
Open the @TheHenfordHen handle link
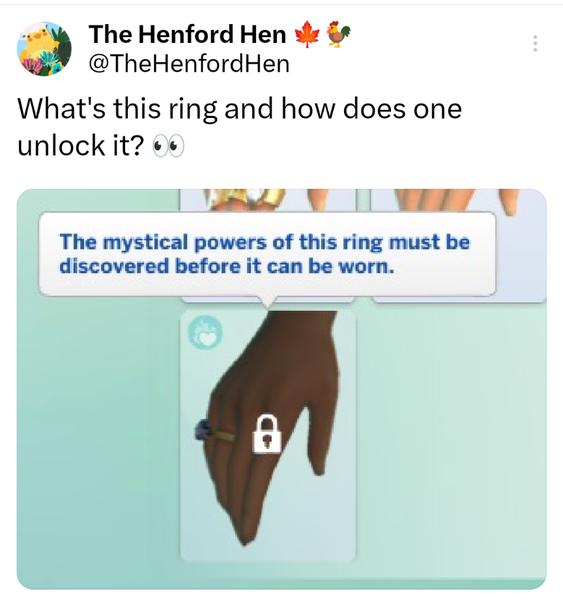click(x=189, y=64)
